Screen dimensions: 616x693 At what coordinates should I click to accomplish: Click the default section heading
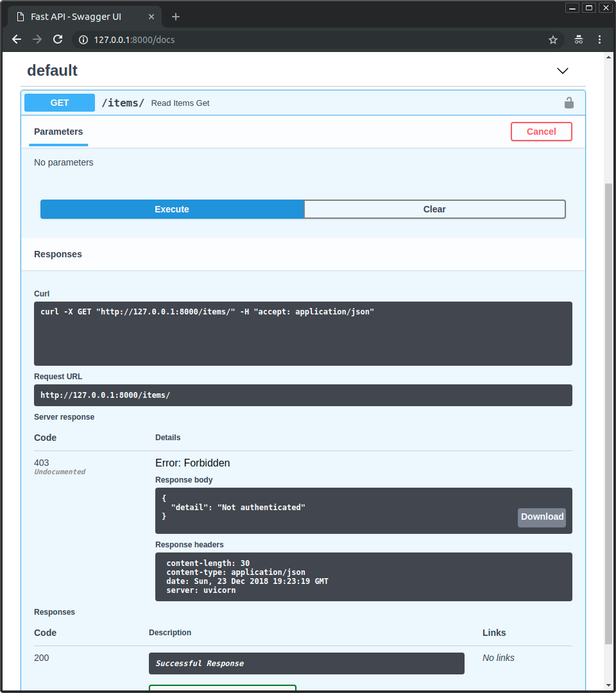52,71
